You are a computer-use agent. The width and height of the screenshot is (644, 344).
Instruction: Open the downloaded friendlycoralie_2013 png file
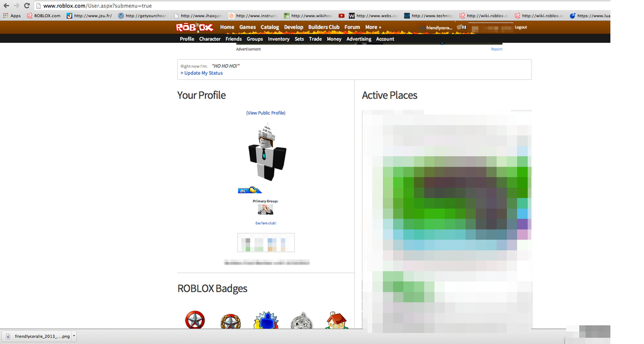pos(38,336)
